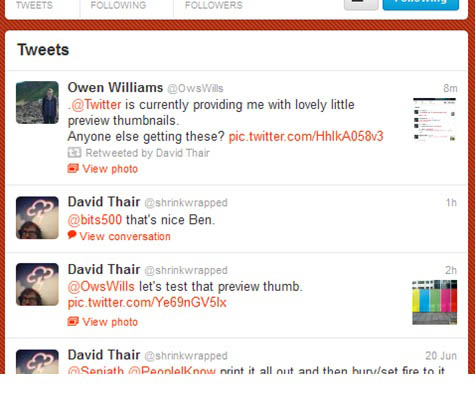Open Owen Williams' profile avatar
This screenshot has height=406, width=476.
37,102
